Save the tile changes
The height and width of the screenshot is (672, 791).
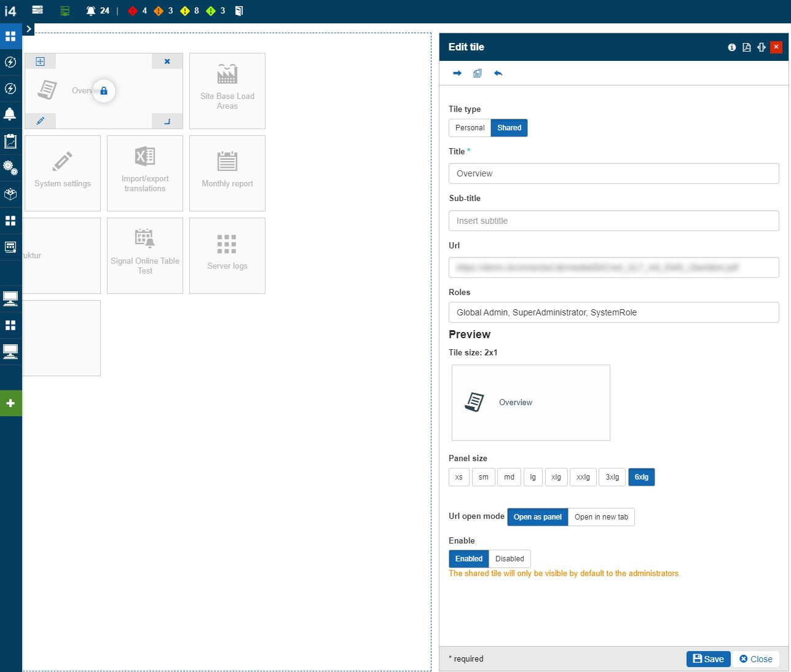click(708, 658)
